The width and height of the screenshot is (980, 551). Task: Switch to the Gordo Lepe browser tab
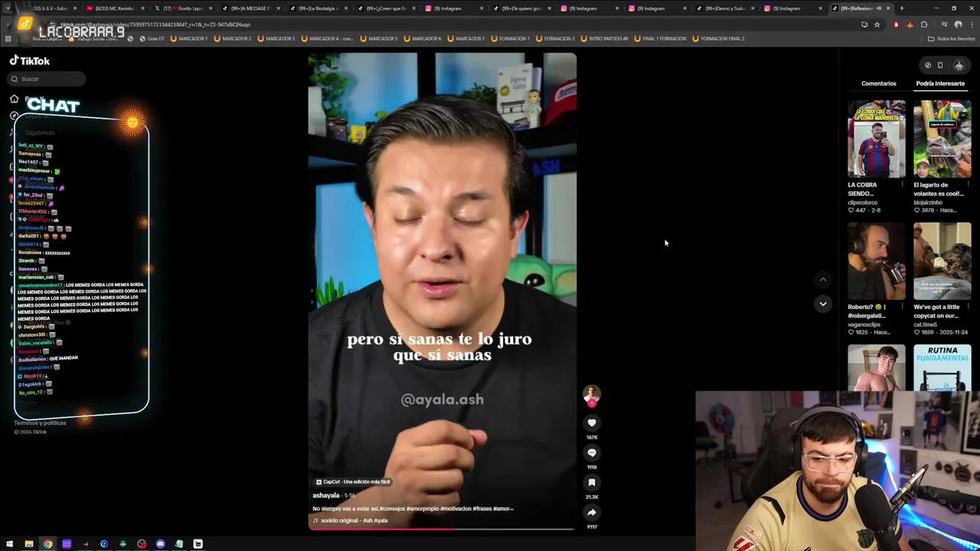tap(184, 8)
